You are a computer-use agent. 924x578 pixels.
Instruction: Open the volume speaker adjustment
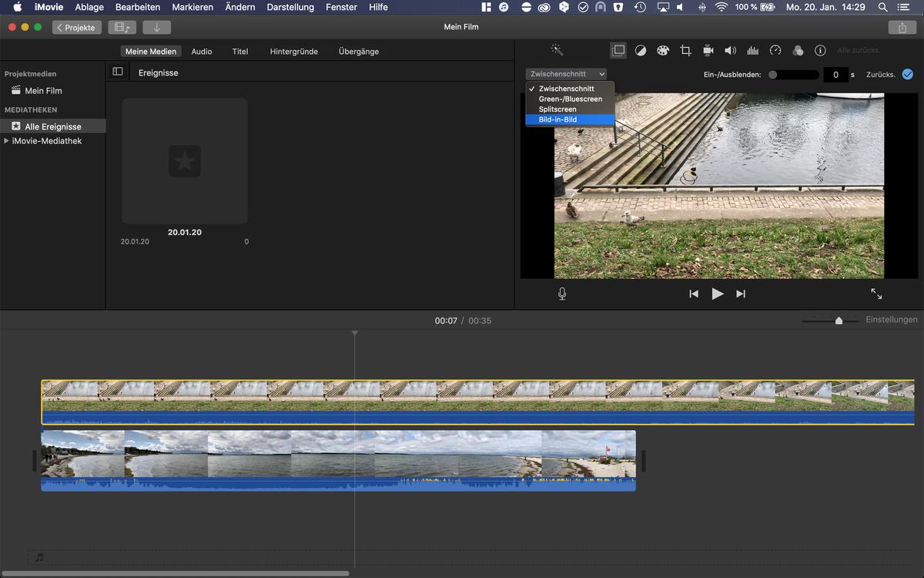tap(730, 50)
